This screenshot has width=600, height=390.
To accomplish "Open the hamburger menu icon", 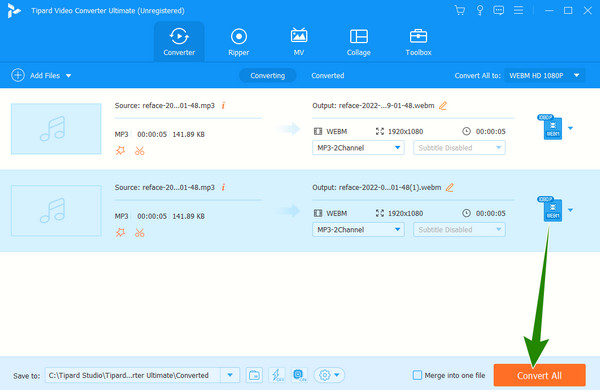I will tap(518, 10).
